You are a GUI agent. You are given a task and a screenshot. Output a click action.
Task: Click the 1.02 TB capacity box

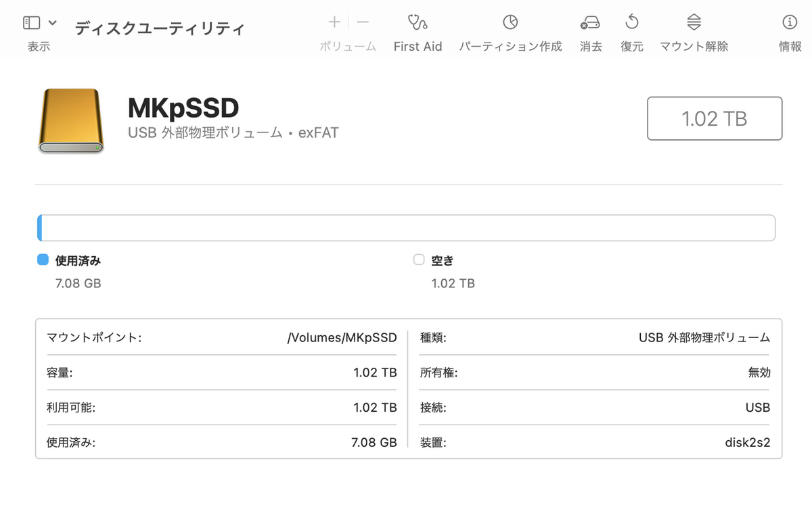point(715,119)
